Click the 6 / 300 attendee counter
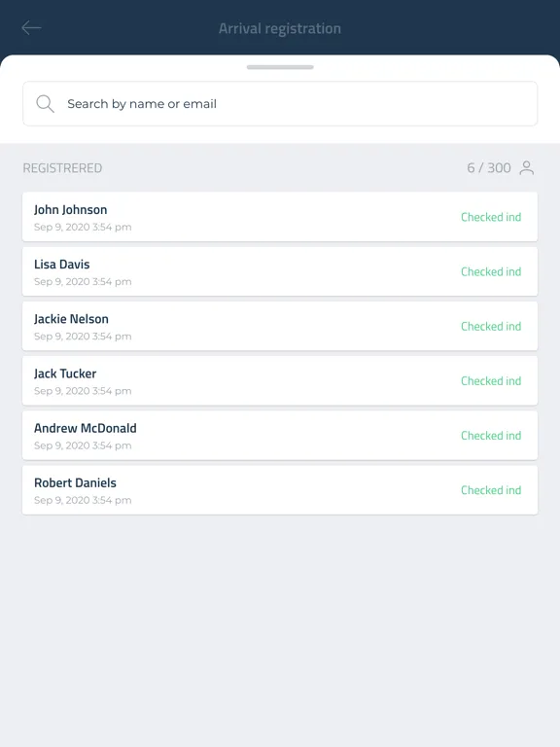The image size is (560, 747). 489,167
